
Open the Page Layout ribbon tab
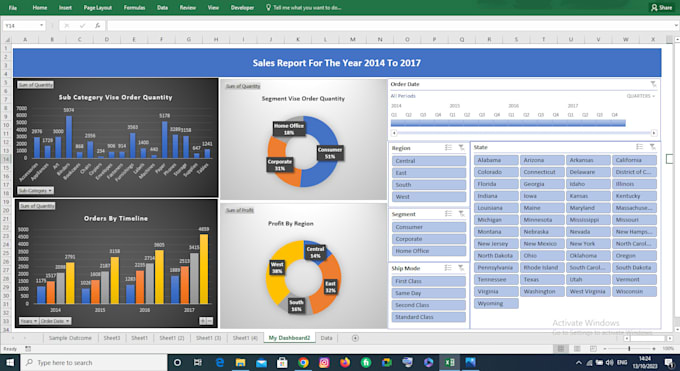click(98, 7)
